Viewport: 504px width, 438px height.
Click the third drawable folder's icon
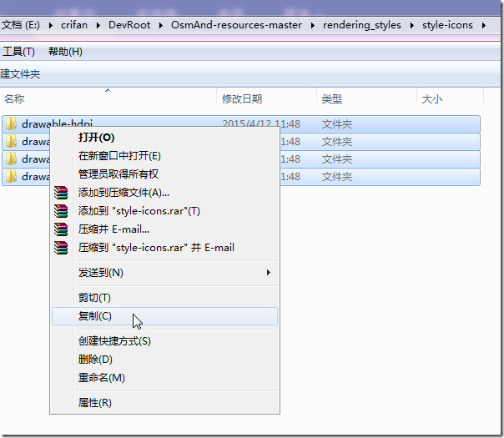[11, 159]
